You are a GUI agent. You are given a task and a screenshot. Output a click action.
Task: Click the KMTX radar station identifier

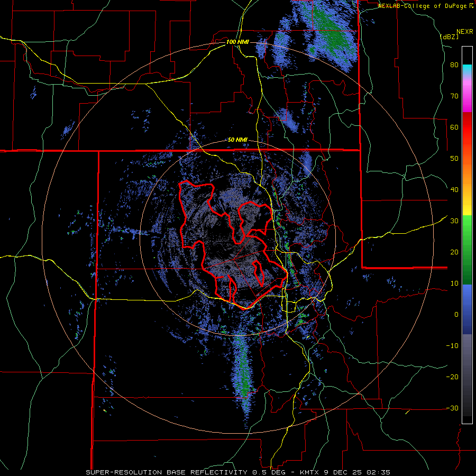point(309,472)
